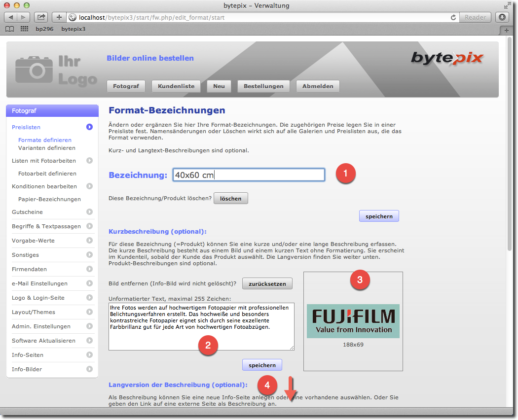
Task: Save the Bezeichnung with upper speichern button
Action: 379,216
